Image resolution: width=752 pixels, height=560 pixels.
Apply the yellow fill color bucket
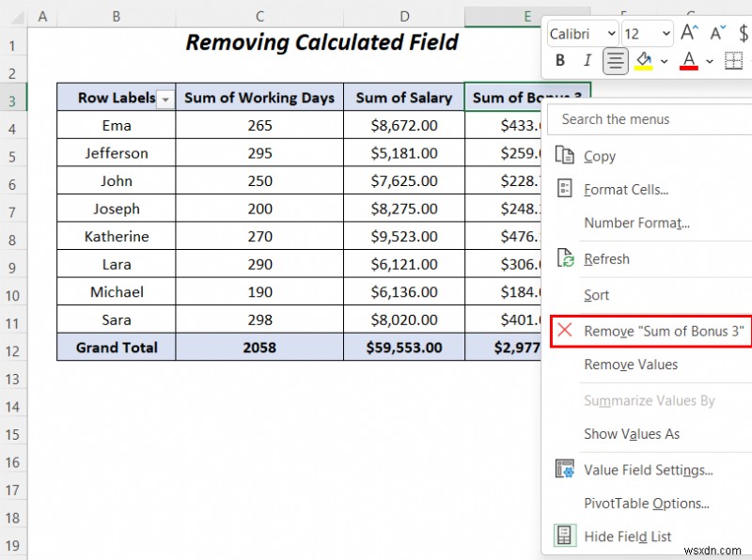click(644, 61)
